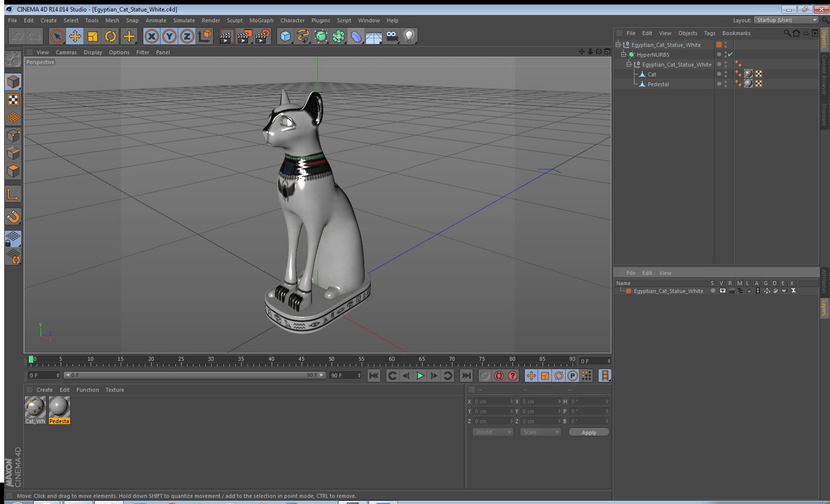Screen dimensions: 830x504
Task: Switch to the Layers side tab
Action: [824, 308]
